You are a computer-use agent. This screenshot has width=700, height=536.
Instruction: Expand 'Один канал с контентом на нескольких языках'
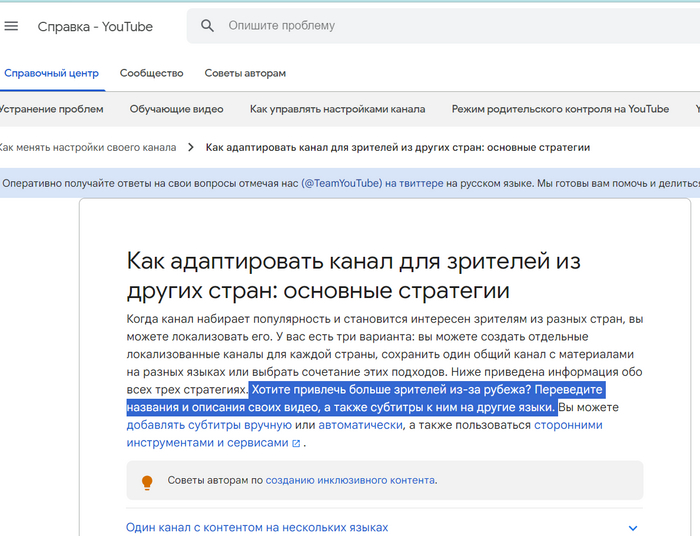click(257, 527)
